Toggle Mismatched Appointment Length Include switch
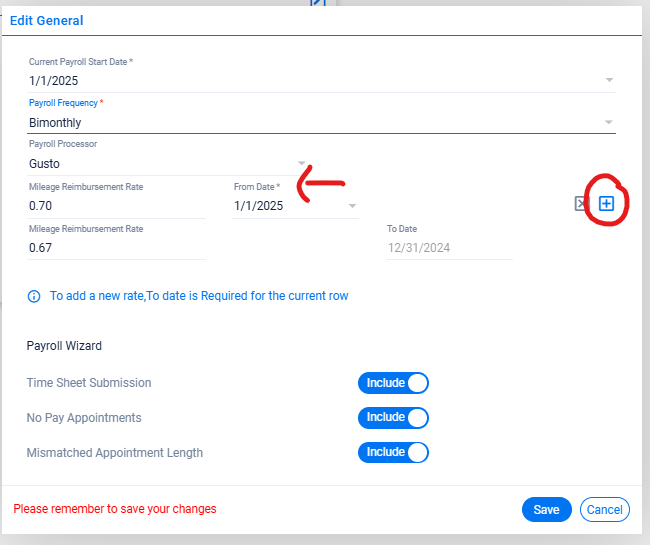 coord(393,452)
